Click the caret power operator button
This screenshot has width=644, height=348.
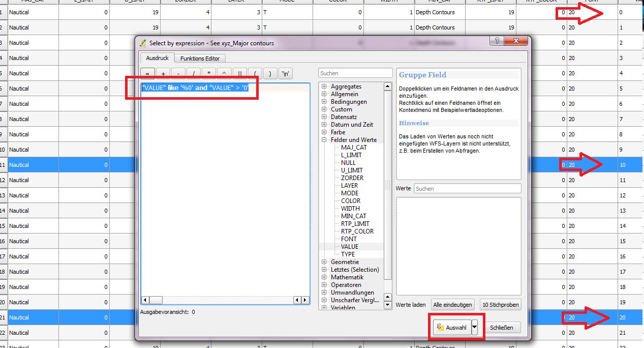224,74
